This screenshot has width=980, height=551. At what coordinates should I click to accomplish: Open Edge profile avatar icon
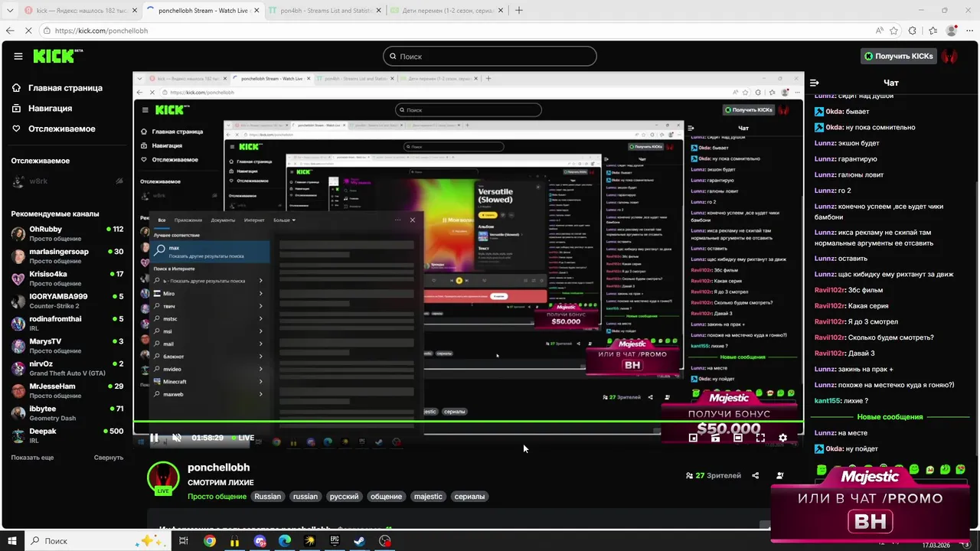point(952,31)
